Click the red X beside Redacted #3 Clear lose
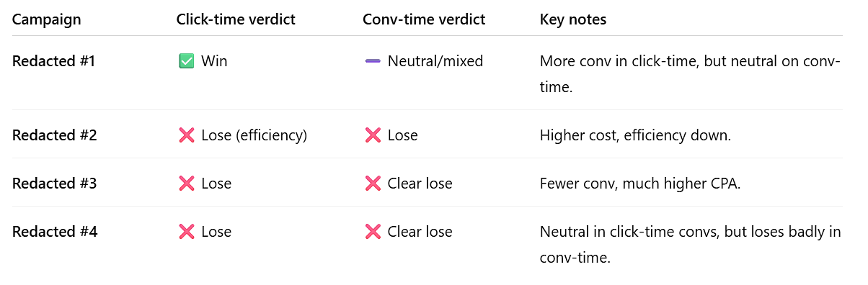 373,184
